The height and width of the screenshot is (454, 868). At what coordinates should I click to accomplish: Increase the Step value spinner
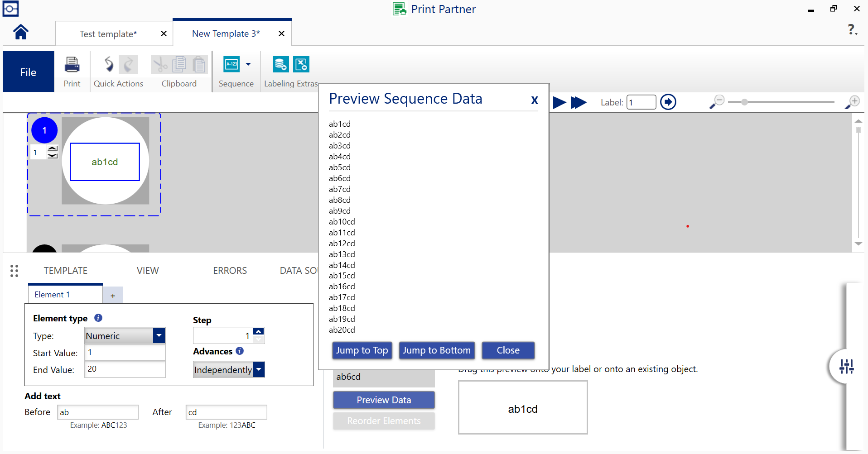(258, 332)
